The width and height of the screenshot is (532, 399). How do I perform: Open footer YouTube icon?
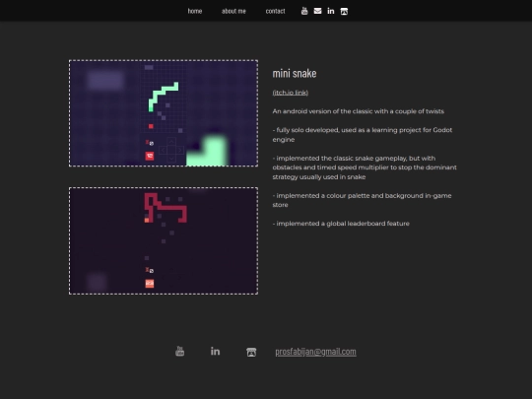(x=180, y=351)
